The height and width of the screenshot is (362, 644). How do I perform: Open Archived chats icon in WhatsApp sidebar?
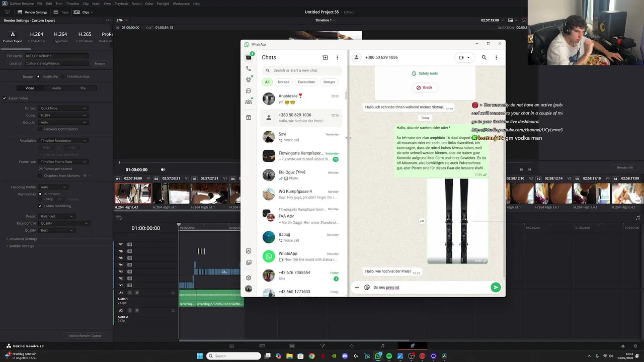point(248,118)
